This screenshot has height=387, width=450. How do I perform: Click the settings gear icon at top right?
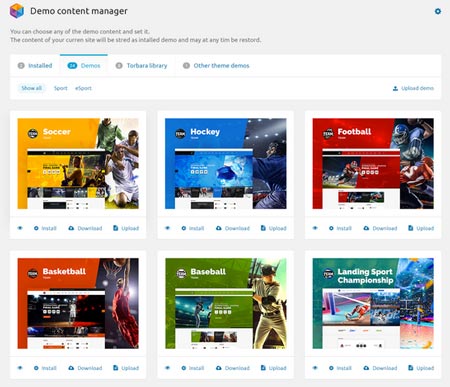438,11
